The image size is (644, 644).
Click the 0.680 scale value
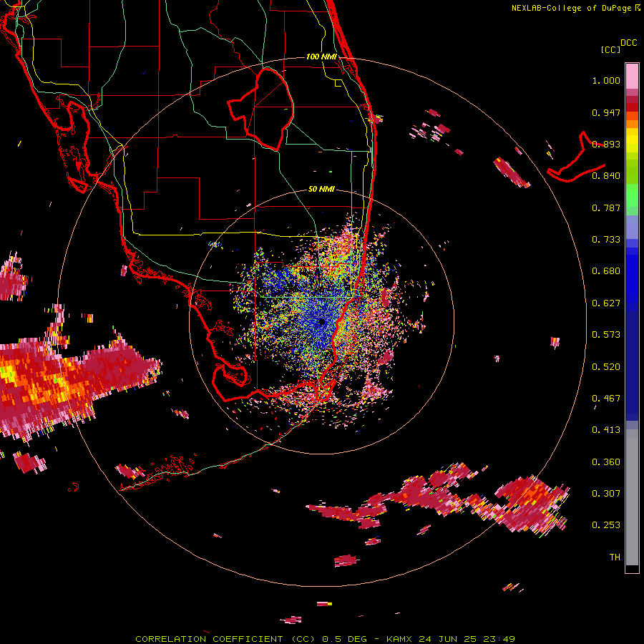click(606, 271)
